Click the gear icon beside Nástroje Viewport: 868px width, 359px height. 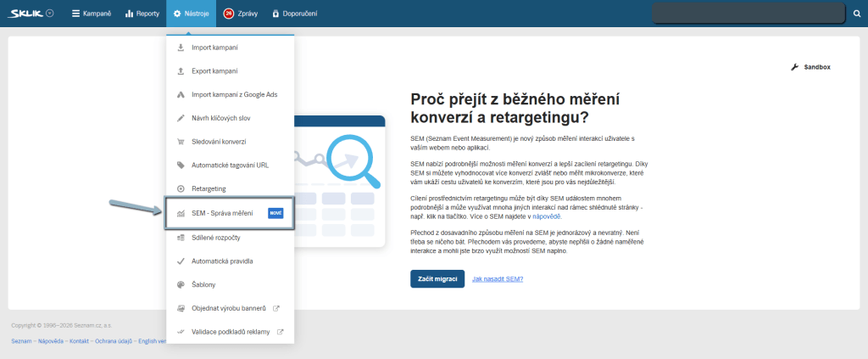tap(177, 14)
